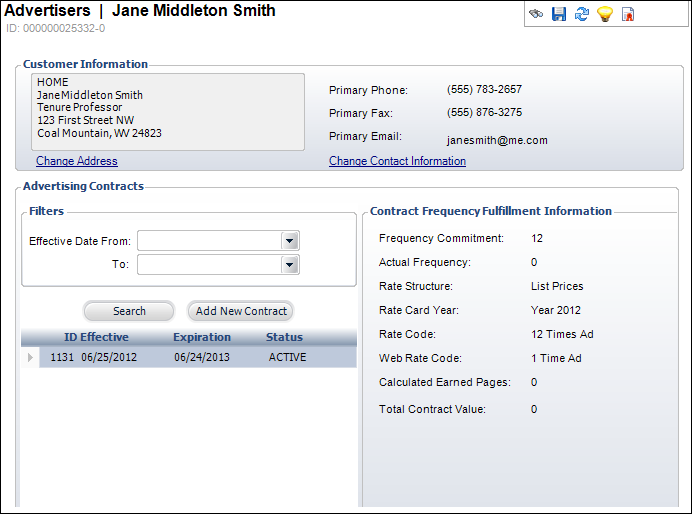The width and height of the screenshot is (692, 514).
Task: Click the Add New Contract button
Action: coord(241,311)
